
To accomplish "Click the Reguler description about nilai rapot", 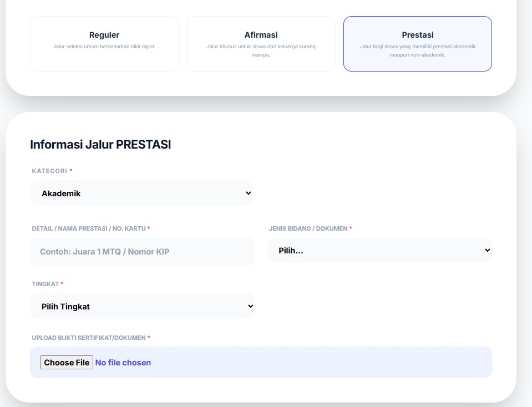I will pos(104,47).
